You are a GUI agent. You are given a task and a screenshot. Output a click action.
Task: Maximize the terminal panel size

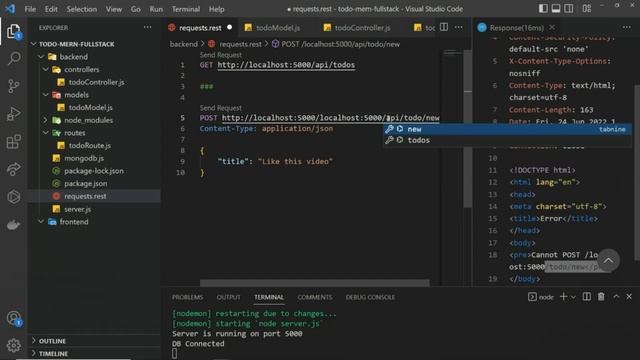(616, 297)
